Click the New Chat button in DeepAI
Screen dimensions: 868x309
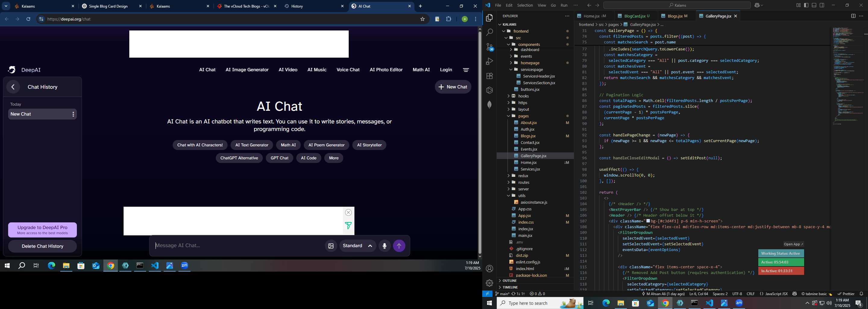tap(453, 87)
